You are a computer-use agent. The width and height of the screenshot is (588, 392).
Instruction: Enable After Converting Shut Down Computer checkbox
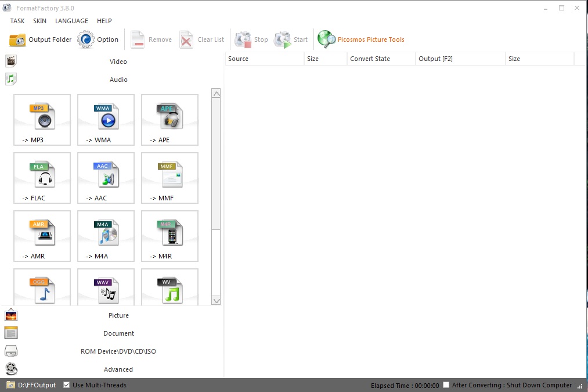(446, 385)
